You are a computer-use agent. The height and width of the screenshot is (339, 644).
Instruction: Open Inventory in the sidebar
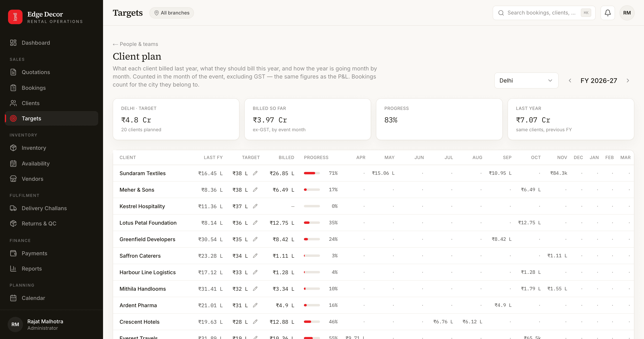tap(51, 148)
